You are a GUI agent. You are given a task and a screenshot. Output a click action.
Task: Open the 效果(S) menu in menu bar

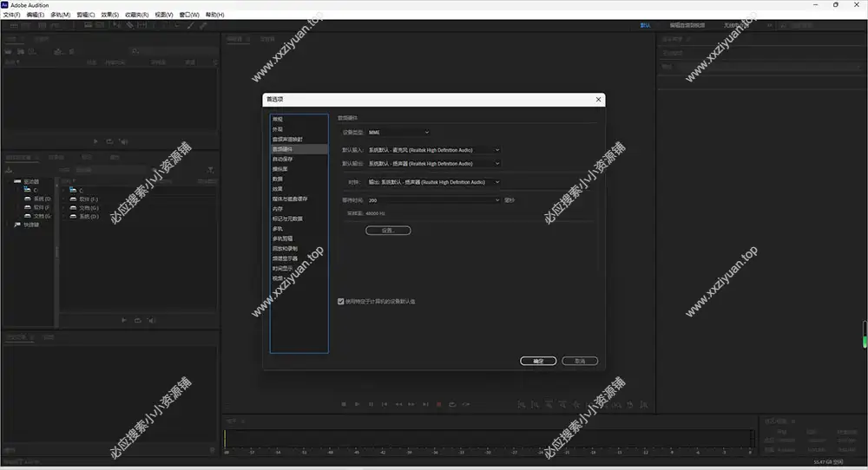(x=110, y=15)
